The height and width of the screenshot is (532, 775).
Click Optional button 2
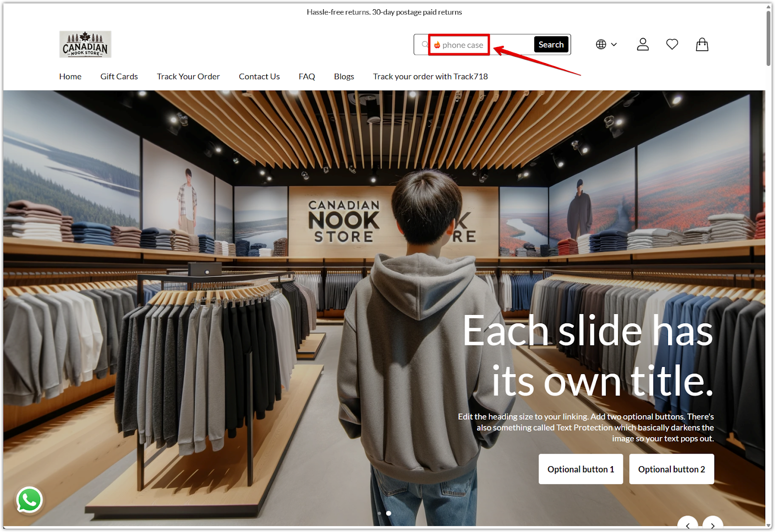(x=671, y=469)
